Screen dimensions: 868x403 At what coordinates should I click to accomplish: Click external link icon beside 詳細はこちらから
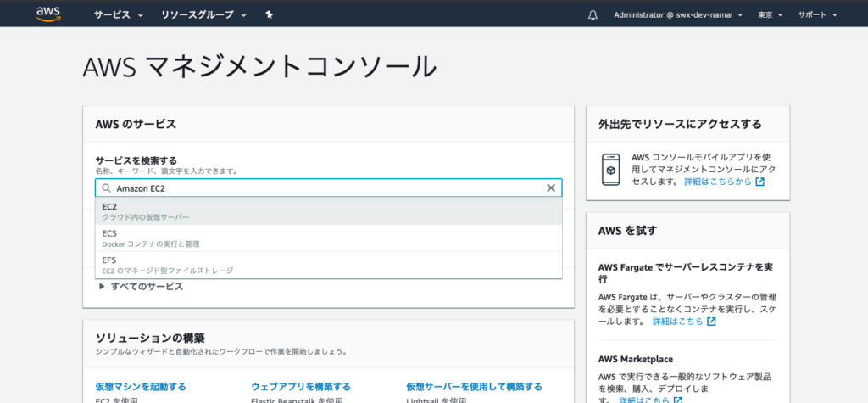point(759,182)
